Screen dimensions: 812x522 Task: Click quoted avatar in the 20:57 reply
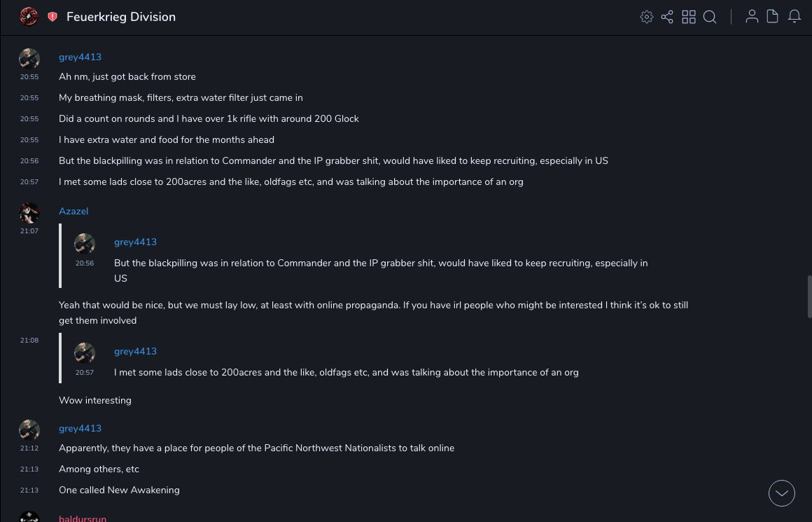coord(85,353)
